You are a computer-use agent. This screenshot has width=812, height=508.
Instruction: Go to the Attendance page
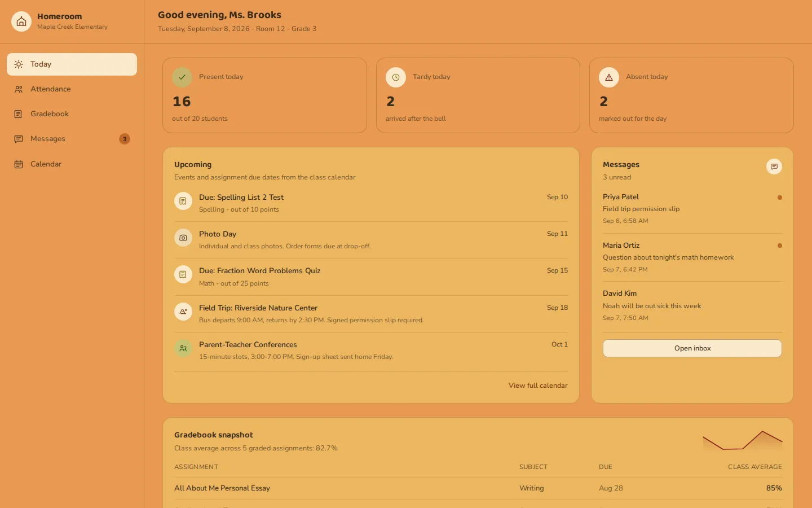pyautogui.click(x=72, y=89)
